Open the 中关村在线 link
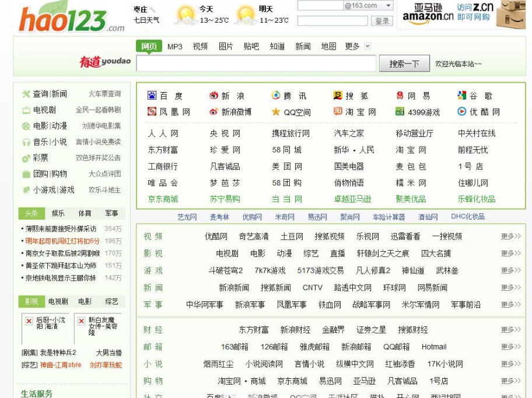The height and width of the screenshot is (398, 532). 477,133
